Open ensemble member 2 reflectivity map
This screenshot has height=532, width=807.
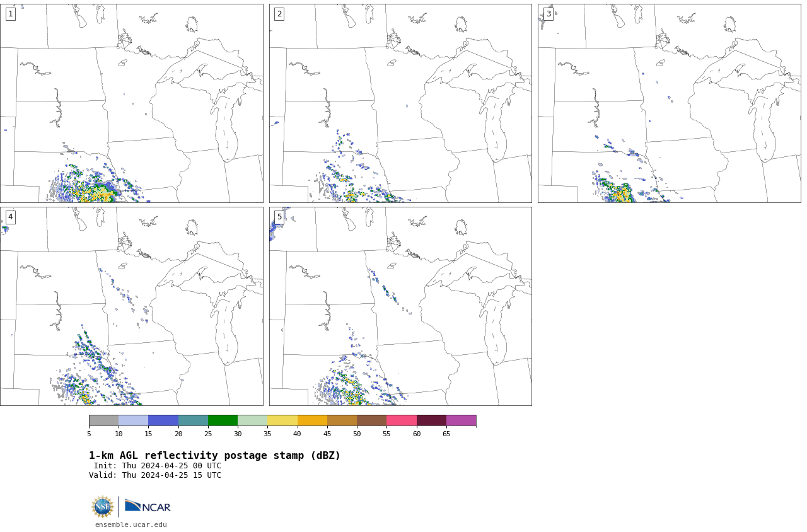[x=400, y=103]
